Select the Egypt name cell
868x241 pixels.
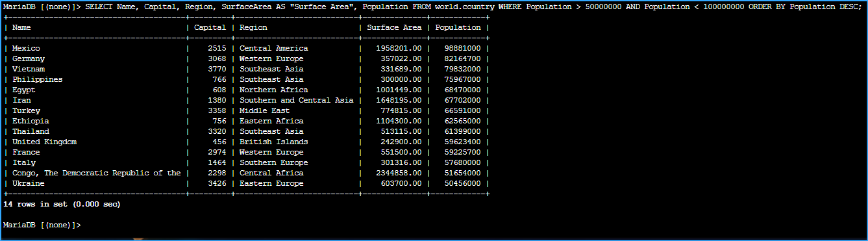[x=23, y=90]
